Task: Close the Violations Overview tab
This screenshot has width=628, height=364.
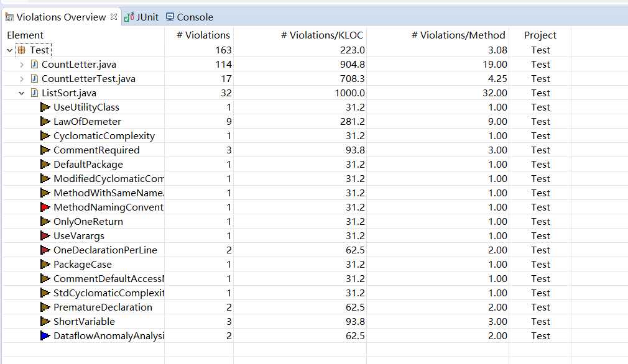Action: (114, 17)
